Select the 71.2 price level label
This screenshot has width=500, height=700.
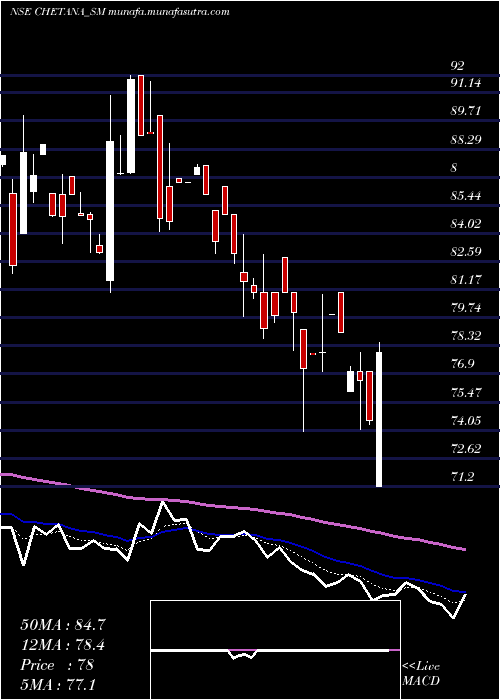click(462, 477)
